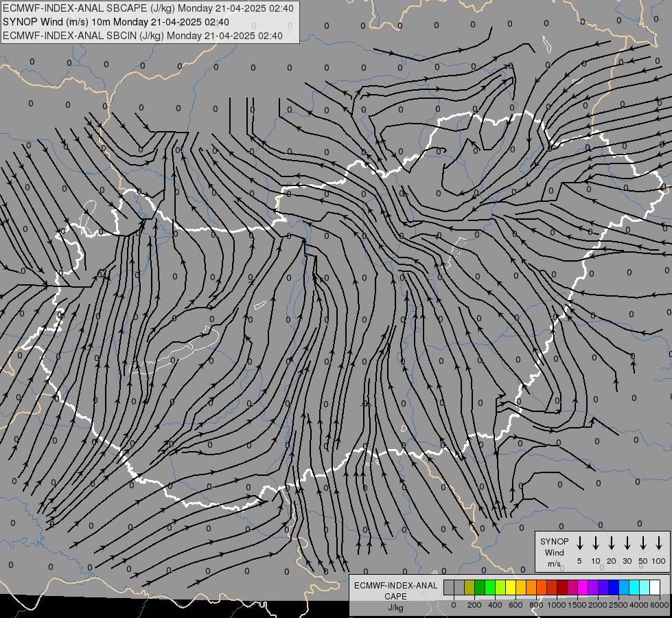Click the '1500' tick label on CAPE scale
The image size is (672, 618).
[577, 605]
